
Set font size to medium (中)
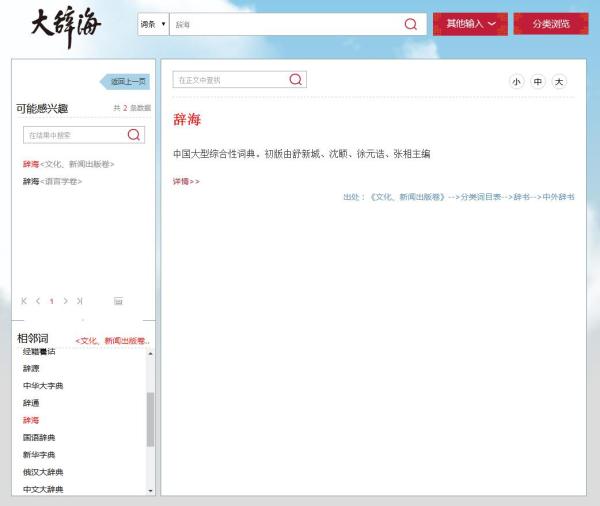(538, 82)
